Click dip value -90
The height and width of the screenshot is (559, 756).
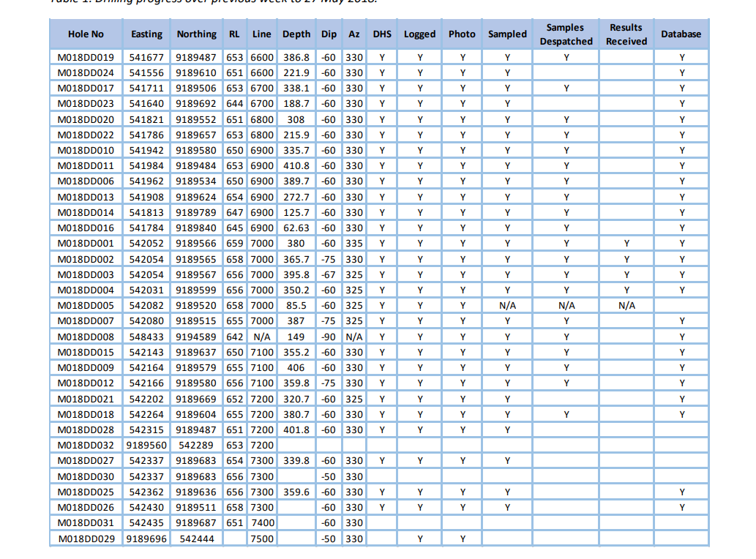pos(329,337)
